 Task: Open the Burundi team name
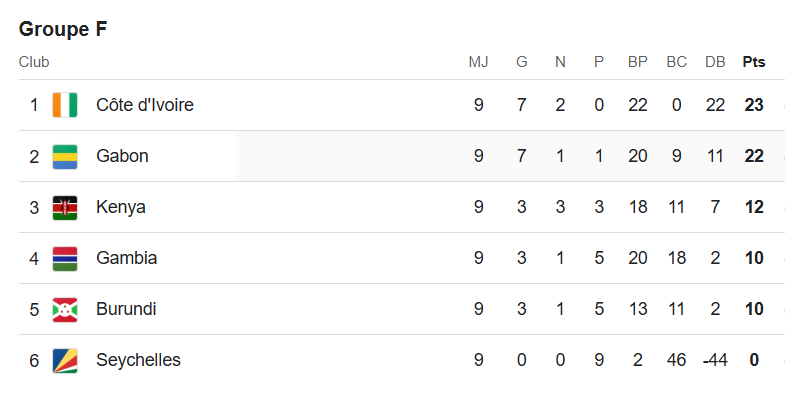126,309
